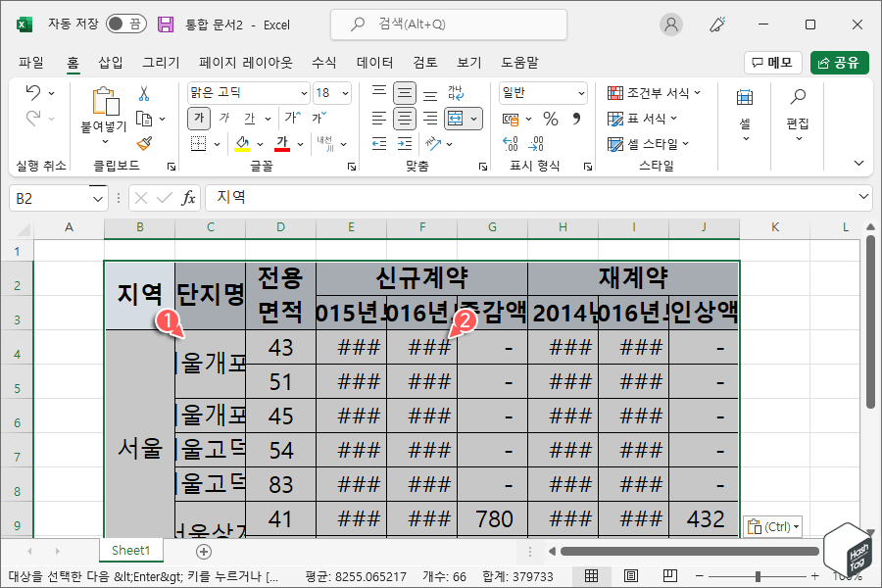This screenshot has height=588, width=882.
Task: Open the 일반 number format dropdown
Action: click(x=581, y=92)
